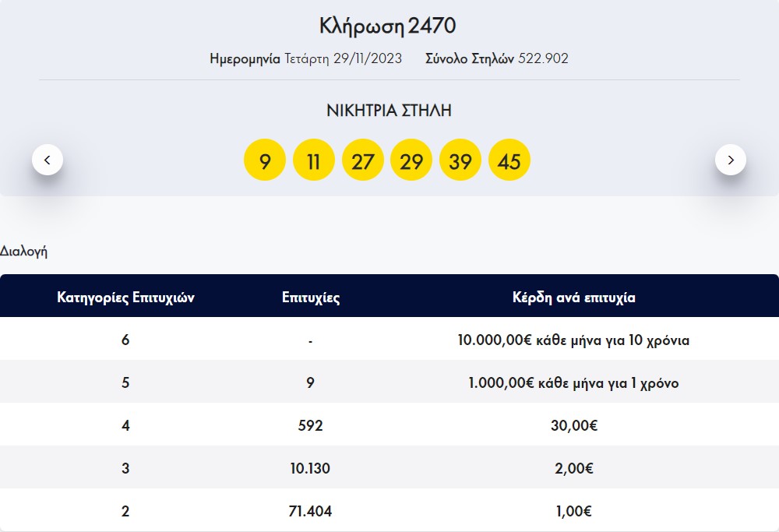
Task: Click the yellow ball showing 11
Action: point(314,159)
